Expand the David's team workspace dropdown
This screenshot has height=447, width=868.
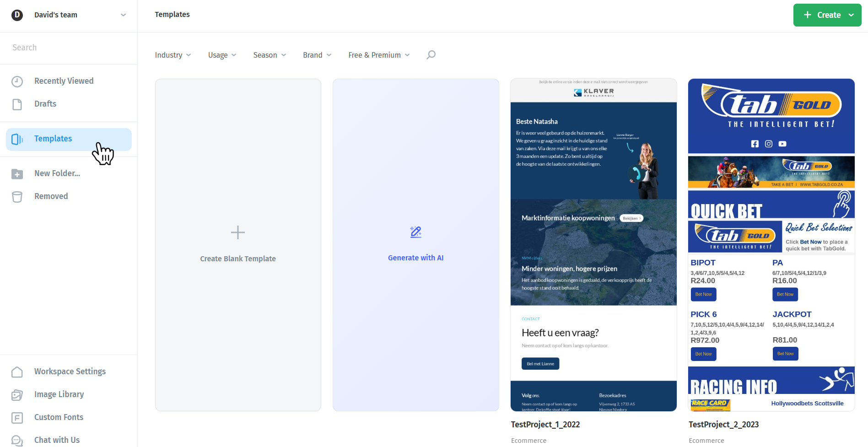click(x=123, y=15)
